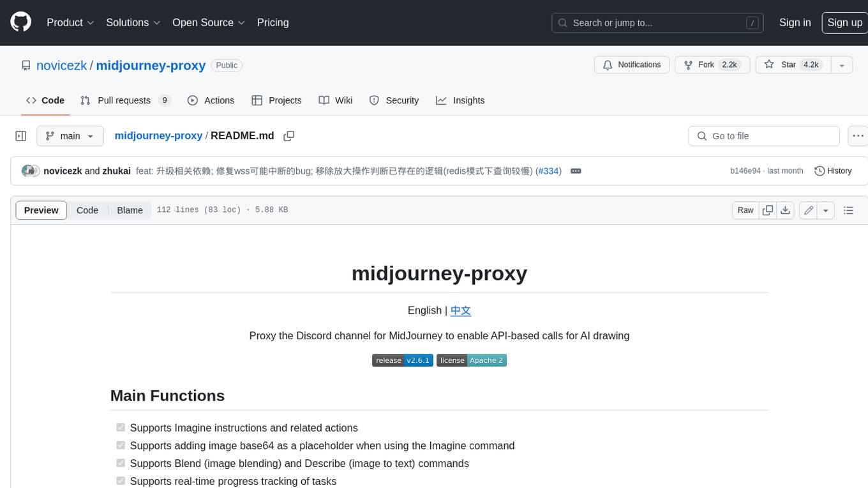Click the release v2.6.1 badge
Image resolution: width=868 pixels, height=488 pixels.
tap(402, 360)
